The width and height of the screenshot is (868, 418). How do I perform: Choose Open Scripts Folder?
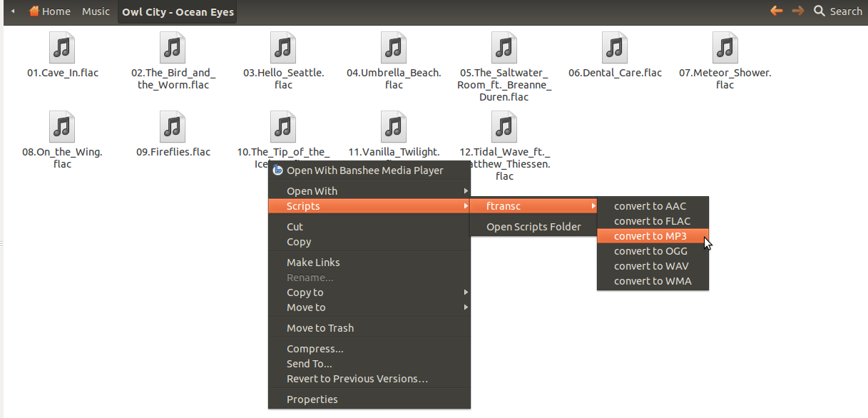click(533, 227)
